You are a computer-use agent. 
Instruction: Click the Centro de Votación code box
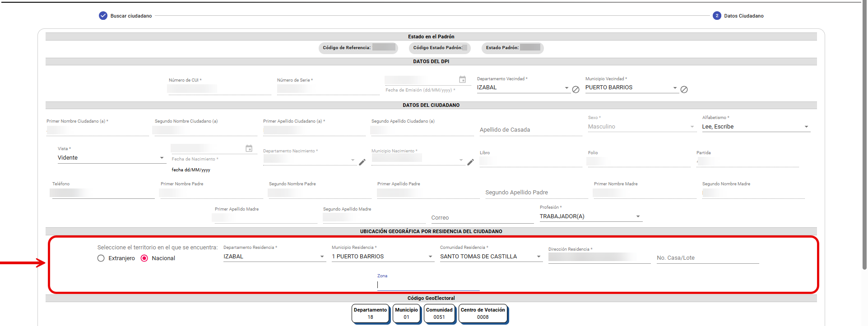[x=483, y=313]
